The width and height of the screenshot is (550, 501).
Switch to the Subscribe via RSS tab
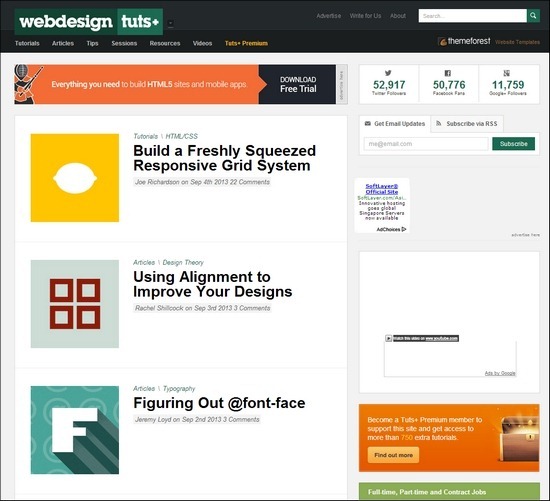pyautogui.click(x=467, y=123)
